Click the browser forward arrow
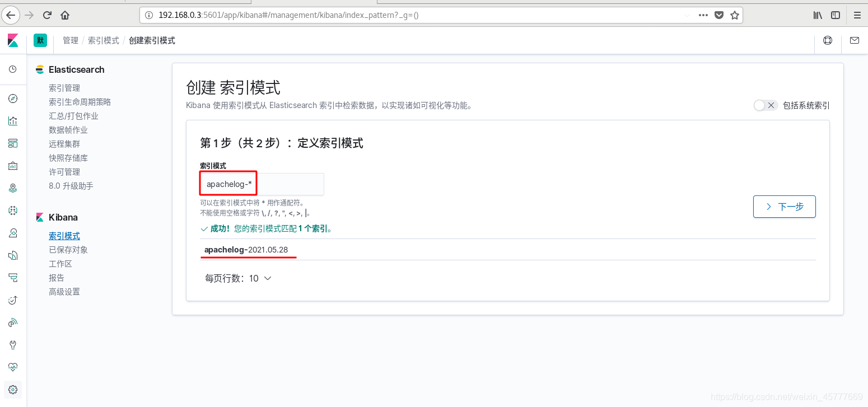868x407 pixels. (x=29, y=15)
